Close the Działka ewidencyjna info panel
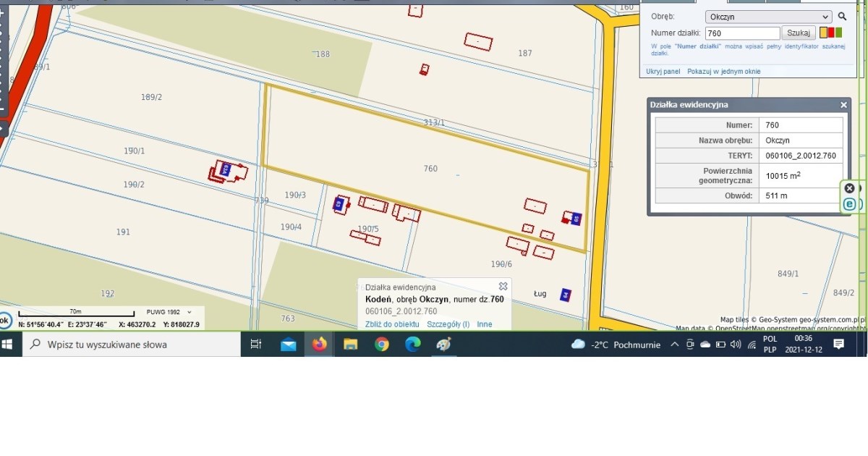This screenshot has width=868, height=456. pos(843,105)
